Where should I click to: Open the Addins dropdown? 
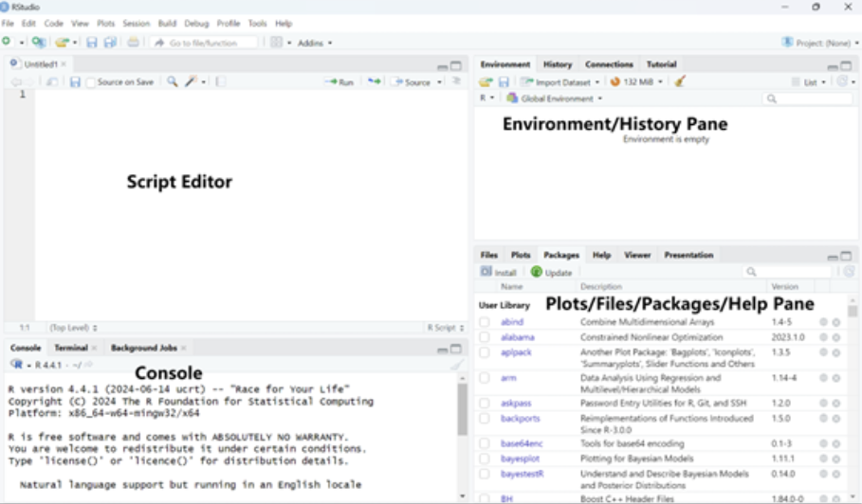pyautogui.click(x=314, y=43)
